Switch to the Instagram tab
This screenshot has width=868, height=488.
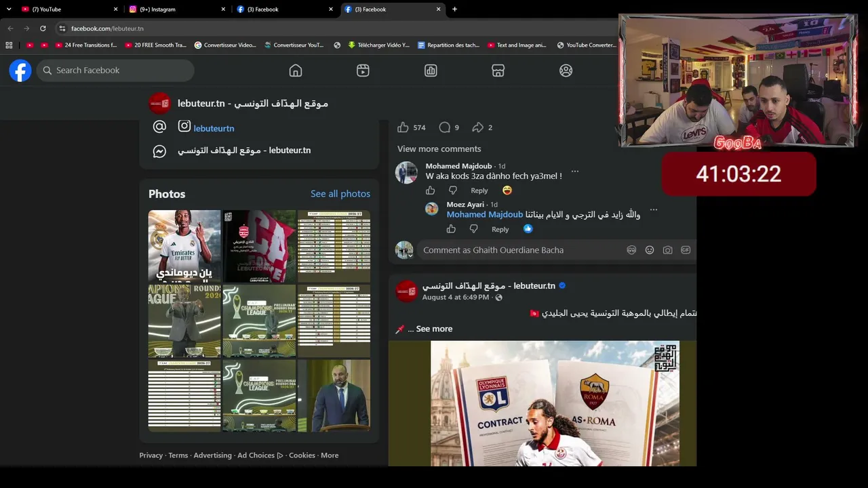tap(176, 9)
